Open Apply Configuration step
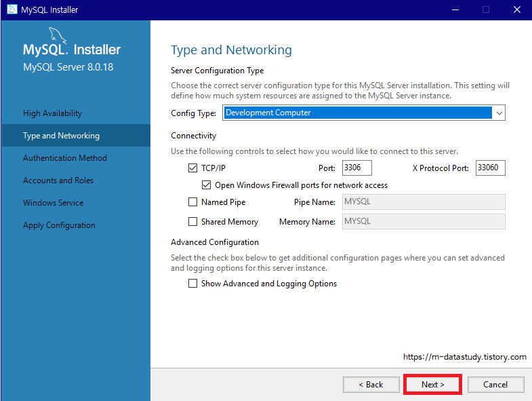Screen dimensions: 532x401 pyautogui.click(x=59, y=225)
